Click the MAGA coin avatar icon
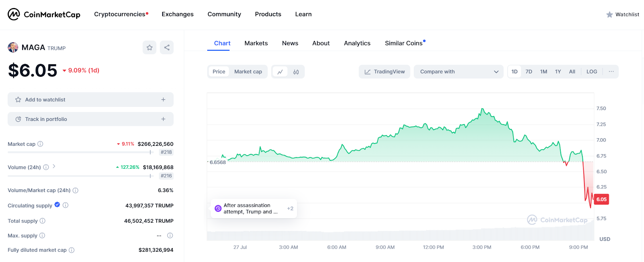The image size is (644, 262). [x=13, y=47]
